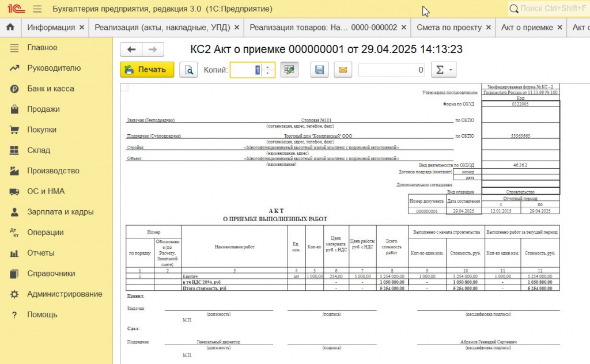Go to the home page tab icon
This screenshot has width=590, height=364.
[10, 27]
